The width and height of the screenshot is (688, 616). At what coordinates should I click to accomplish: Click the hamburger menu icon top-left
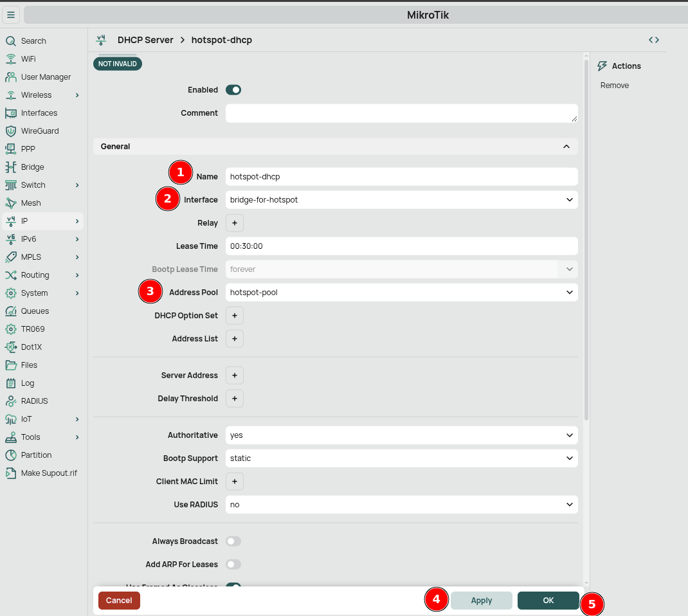coord(11,15)
